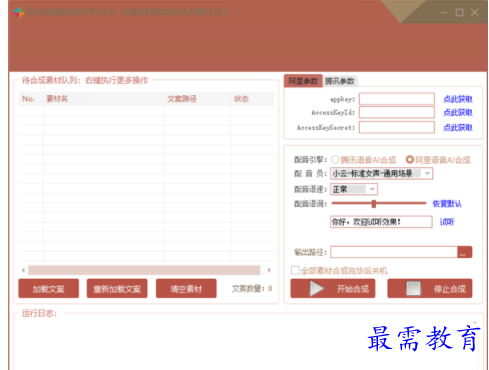Minimize the dubbing software window
Image resolution: width=489 pixels, height=370 pixels.
coord(444,13)
